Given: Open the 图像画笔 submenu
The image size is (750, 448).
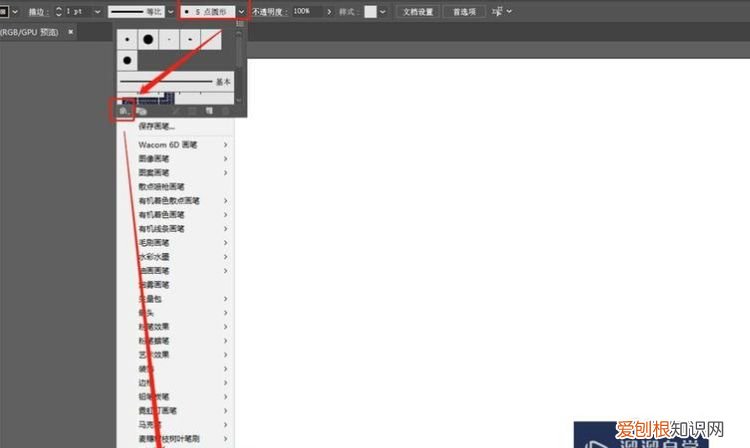Looking at the screenshot, I should pyautogui.click(x=176, y=158).
